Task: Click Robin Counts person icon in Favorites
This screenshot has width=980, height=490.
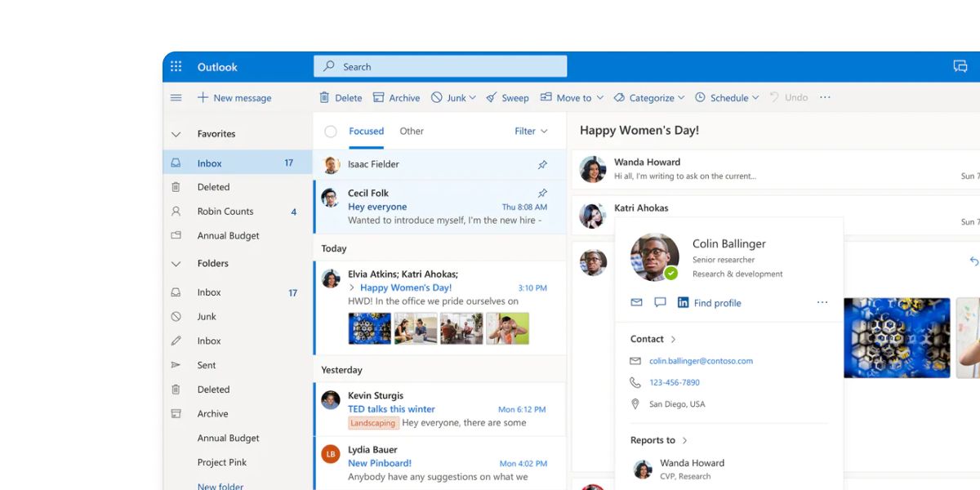Action: click(x=176, y=211)
